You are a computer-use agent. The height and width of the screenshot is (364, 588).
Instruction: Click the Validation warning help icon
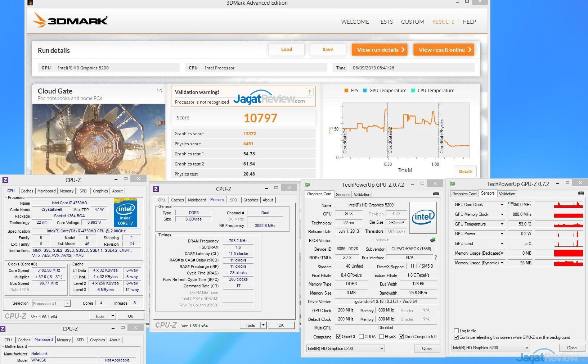pyautogui.click(x=309, y=92)
